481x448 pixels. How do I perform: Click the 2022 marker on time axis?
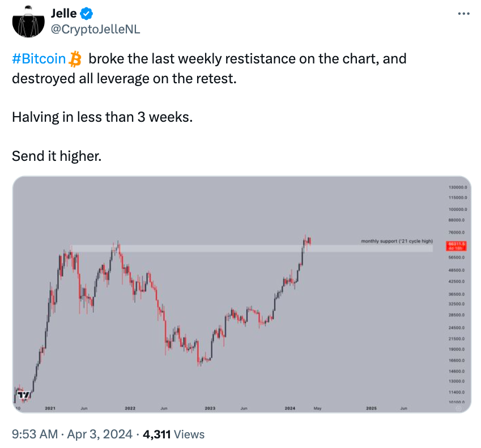click(x=130, y=408)
